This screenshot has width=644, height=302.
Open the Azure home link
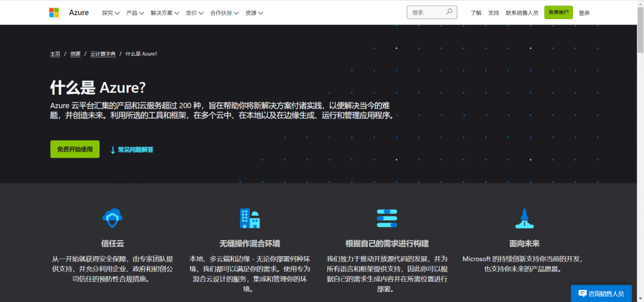point(79,13)
